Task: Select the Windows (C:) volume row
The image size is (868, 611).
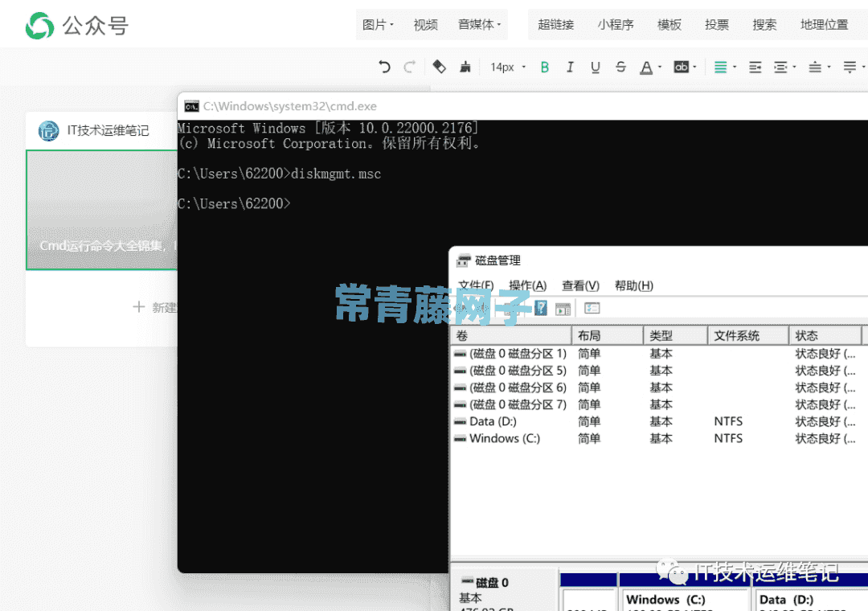Action: coord(659,439)
